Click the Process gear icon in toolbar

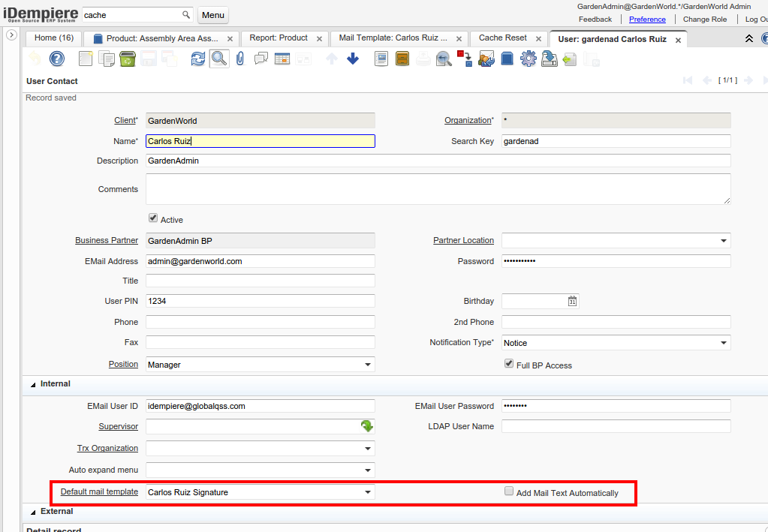pyautogui.click(x=528, y=59)
